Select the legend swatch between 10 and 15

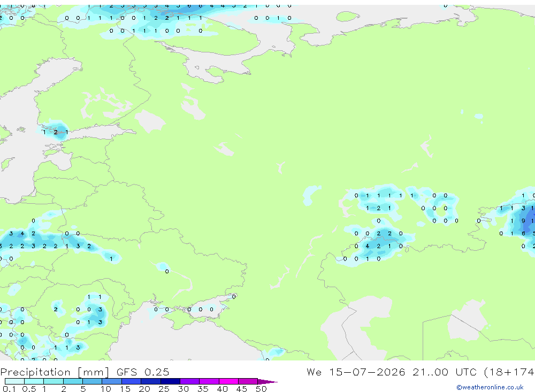(112, 381)
